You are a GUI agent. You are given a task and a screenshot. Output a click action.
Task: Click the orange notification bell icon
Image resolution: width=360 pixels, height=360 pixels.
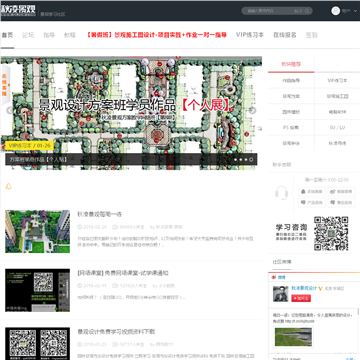click(x=9, y=186)
